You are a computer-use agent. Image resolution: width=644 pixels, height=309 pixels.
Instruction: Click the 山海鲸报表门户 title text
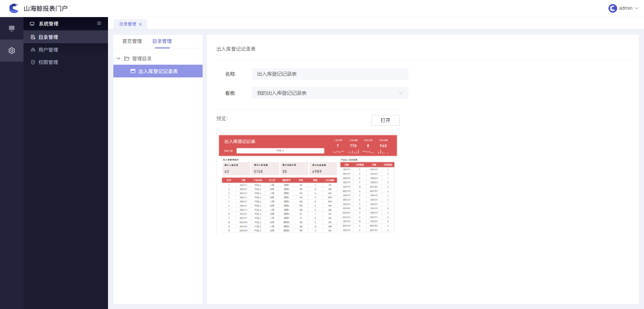click(46, 8)
